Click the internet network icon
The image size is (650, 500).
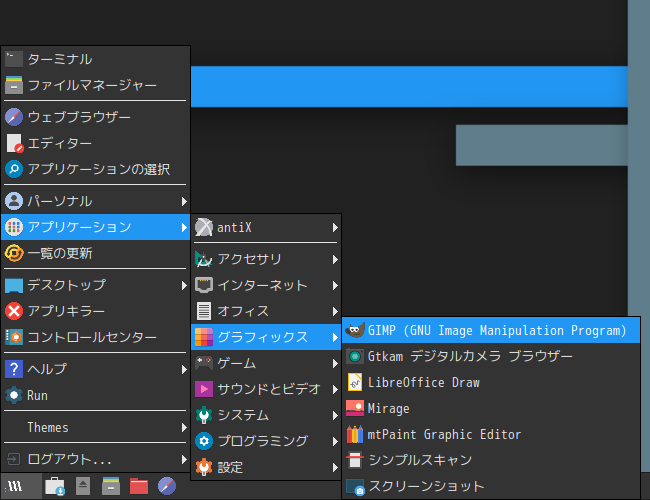(x=204, y=285)
